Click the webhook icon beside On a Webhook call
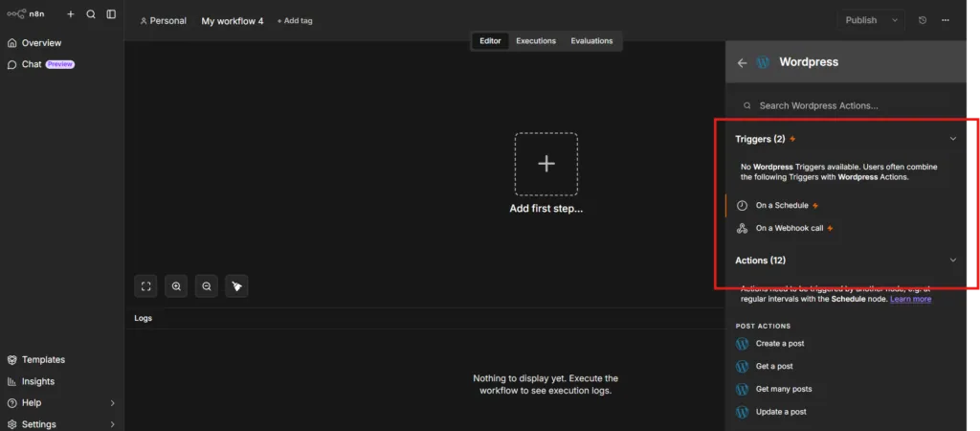 742,228
